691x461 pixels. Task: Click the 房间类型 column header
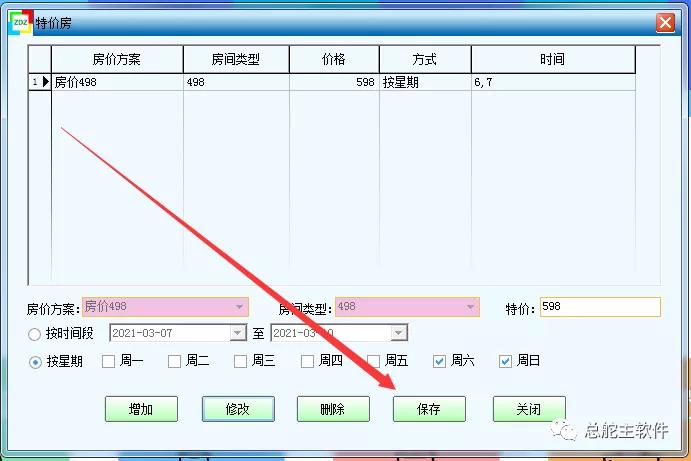point(236,59)
